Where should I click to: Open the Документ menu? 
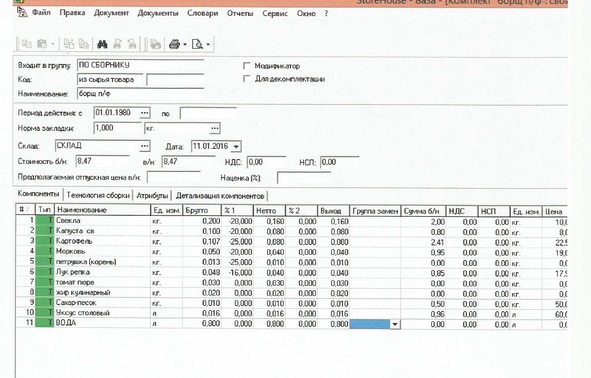click(111, 13)
